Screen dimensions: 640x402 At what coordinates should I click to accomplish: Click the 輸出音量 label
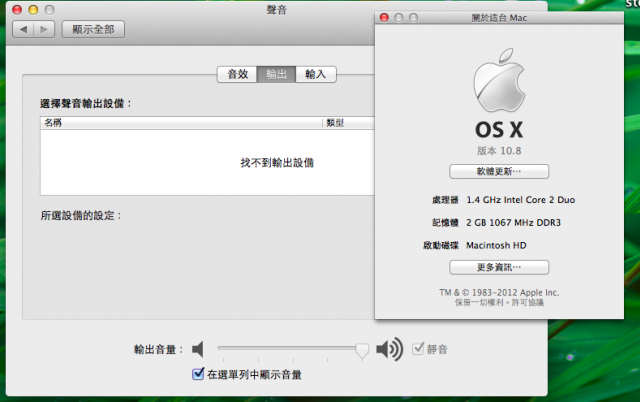[159, 349]
